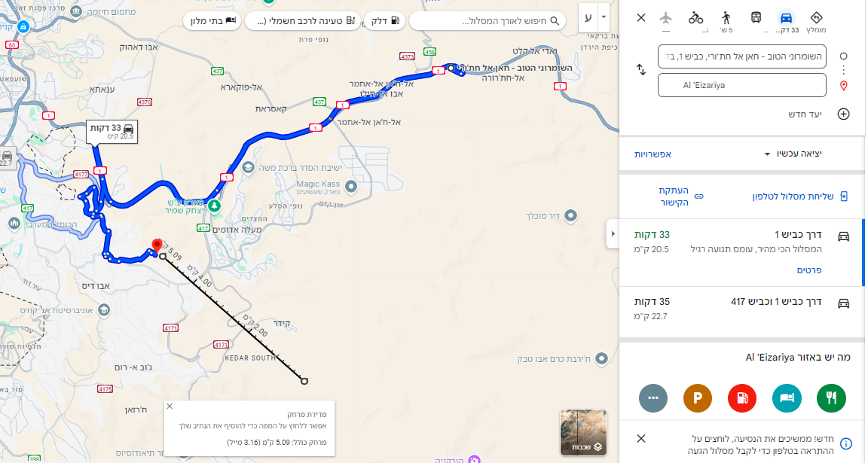Select the route via Road 1 and 417

(741, 309)
